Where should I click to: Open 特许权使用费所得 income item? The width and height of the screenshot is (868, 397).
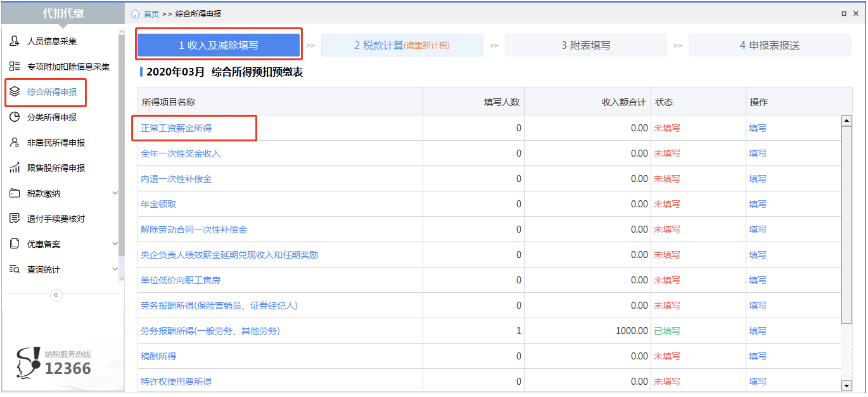coord(176,381)
